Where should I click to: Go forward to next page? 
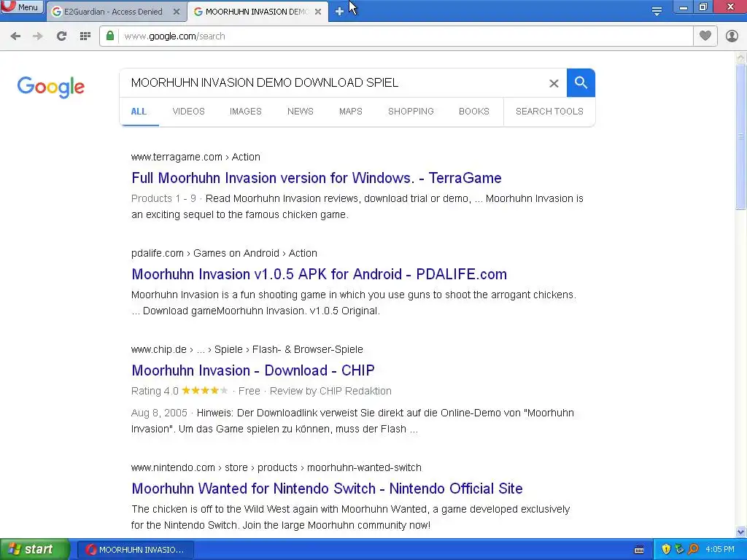[38, 36]
